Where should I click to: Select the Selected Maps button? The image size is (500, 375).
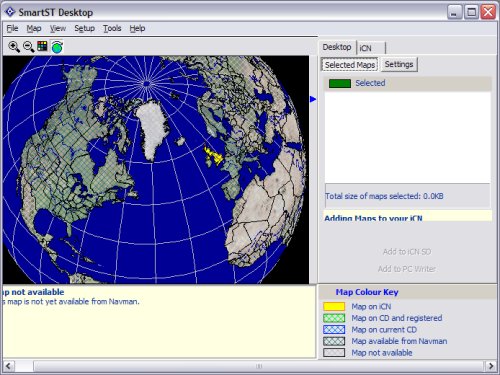350,65
